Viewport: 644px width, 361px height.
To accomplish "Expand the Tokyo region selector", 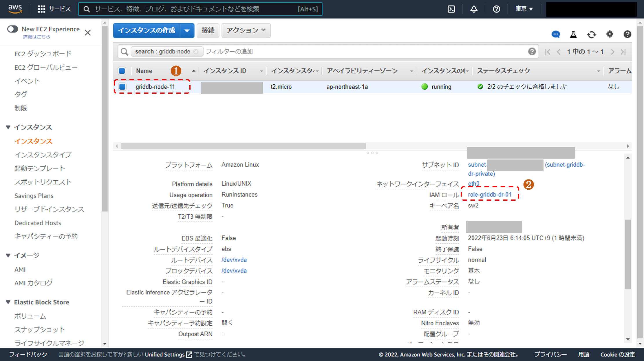I will point(524,9).
